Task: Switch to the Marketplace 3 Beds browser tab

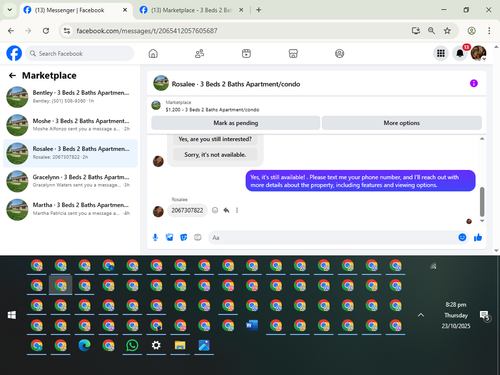Action: [x=191, y=10]
